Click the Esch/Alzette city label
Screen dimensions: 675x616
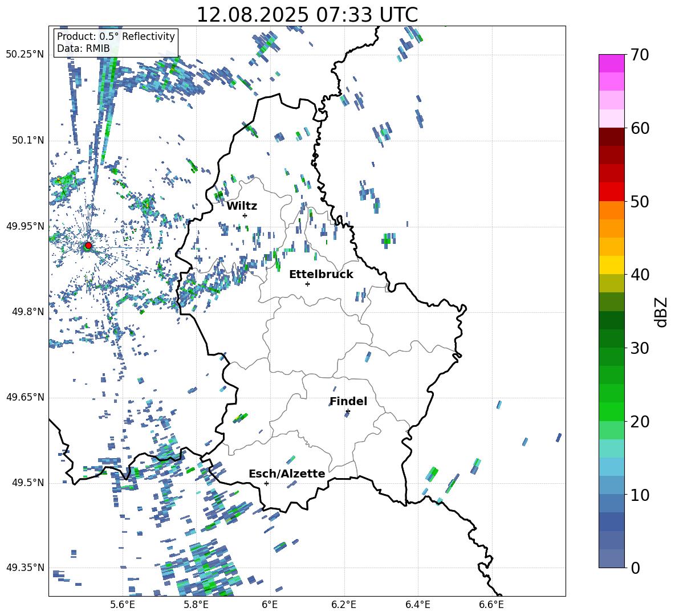point(287,474)
